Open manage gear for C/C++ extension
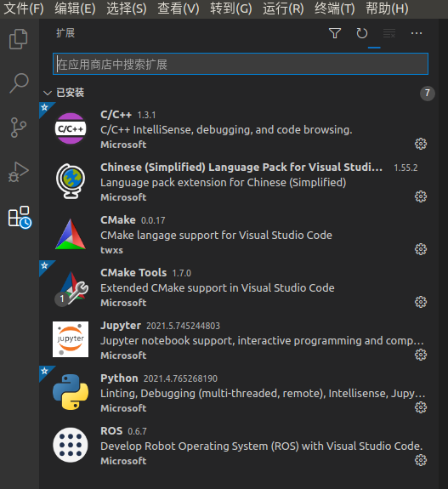 tap(421, 144)
